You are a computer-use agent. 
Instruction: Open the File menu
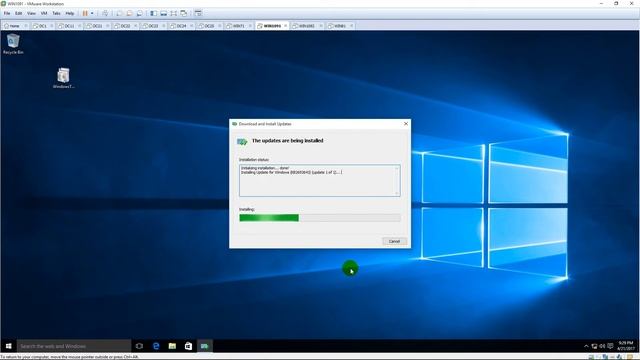point(7,13)
